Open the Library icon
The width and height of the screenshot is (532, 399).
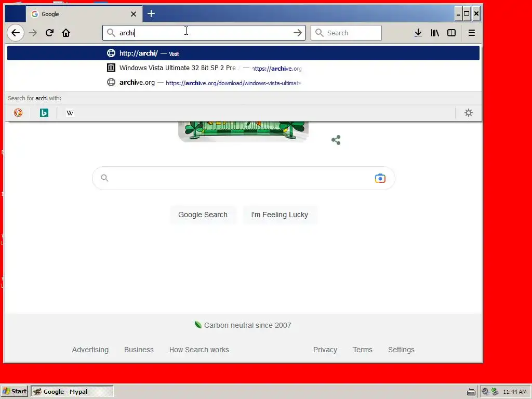(x=435, y=33)
